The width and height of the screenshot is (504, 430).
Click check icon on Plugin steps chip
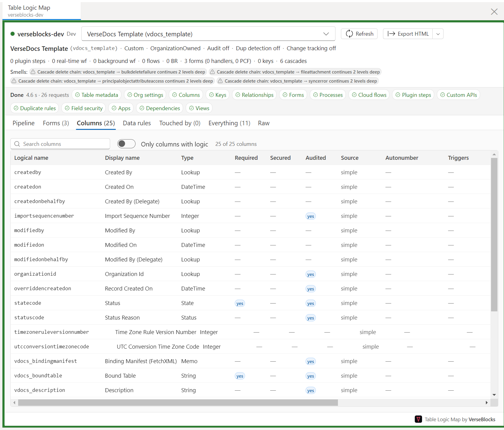(398, 95)
